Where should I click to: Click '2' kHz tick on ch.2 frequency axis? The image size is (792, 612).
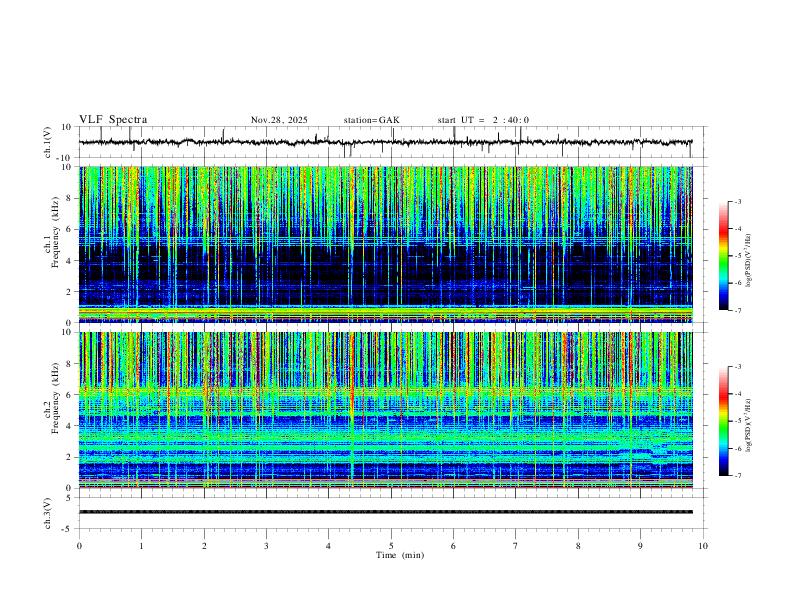pos(71,457)
